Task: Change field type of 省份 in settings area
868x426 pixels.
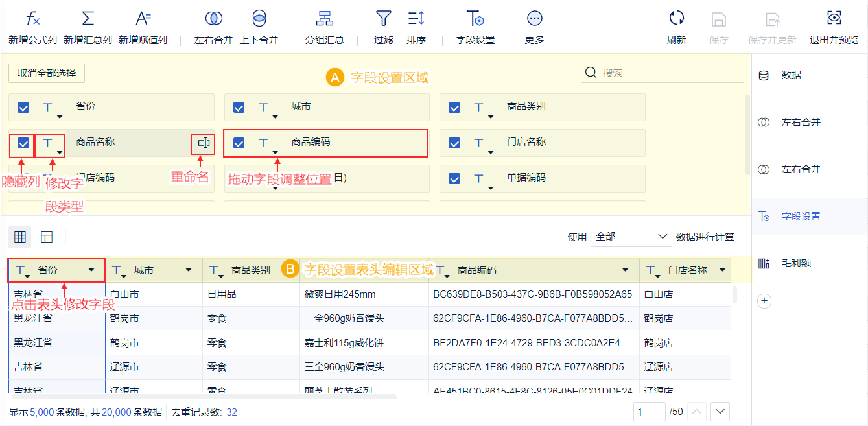Action: [51, 108]
